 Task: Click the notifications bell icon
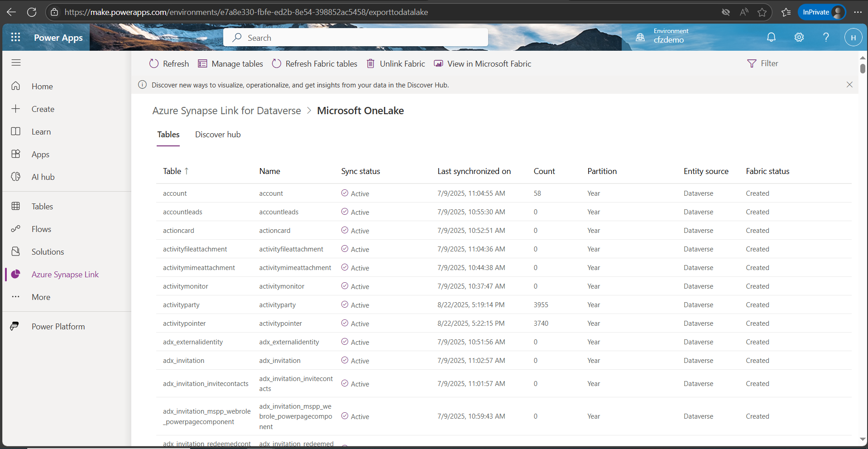[771, 37]
